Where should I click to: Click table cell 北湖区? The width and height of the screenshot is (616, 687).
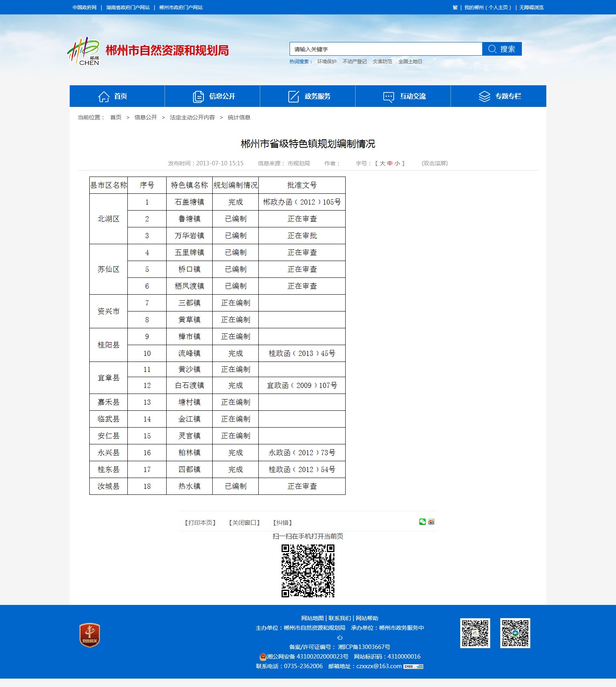[x=109, y=219]
